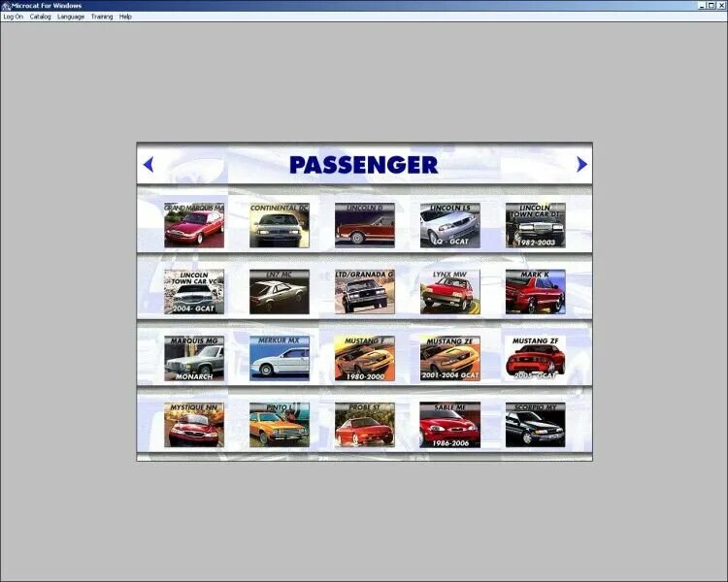Open the Log On menu
The height and width of the screenshot is (582, 728).
13,16
